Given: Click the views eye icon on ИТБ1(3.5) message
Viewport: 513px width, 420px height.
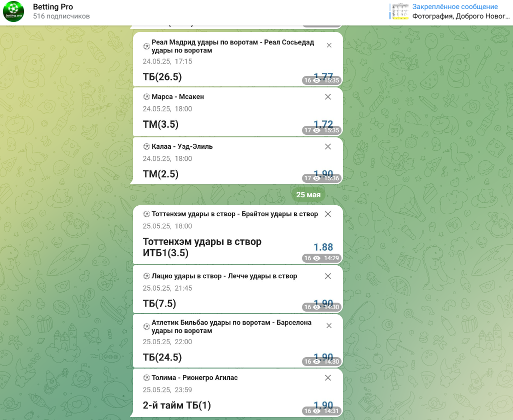Looking at the screenshot, I should (x=316, y=258).
